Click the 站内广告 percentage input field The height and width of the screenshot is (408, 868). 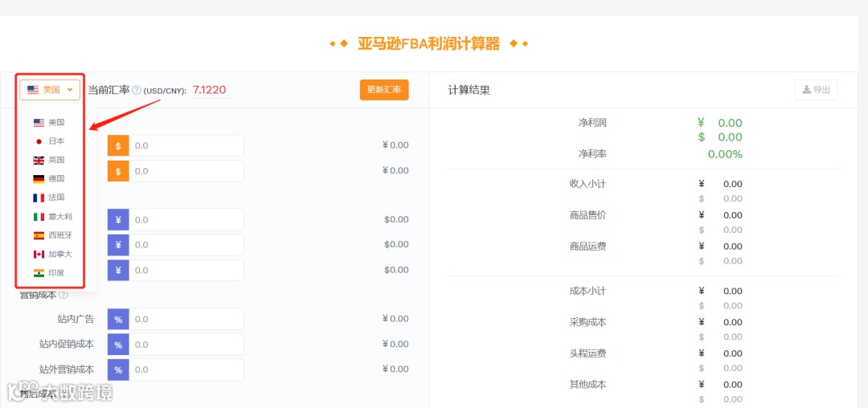coord(186,320)
